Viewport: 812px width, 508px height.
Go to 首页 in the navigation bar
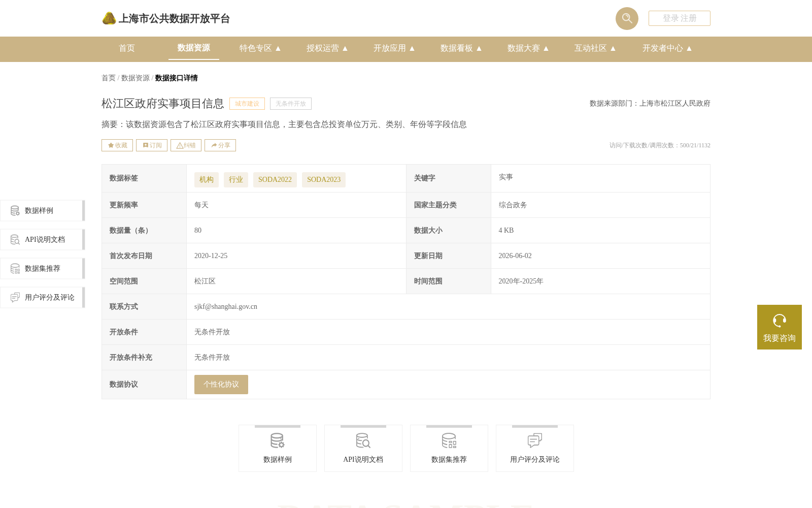coord(127,48)
